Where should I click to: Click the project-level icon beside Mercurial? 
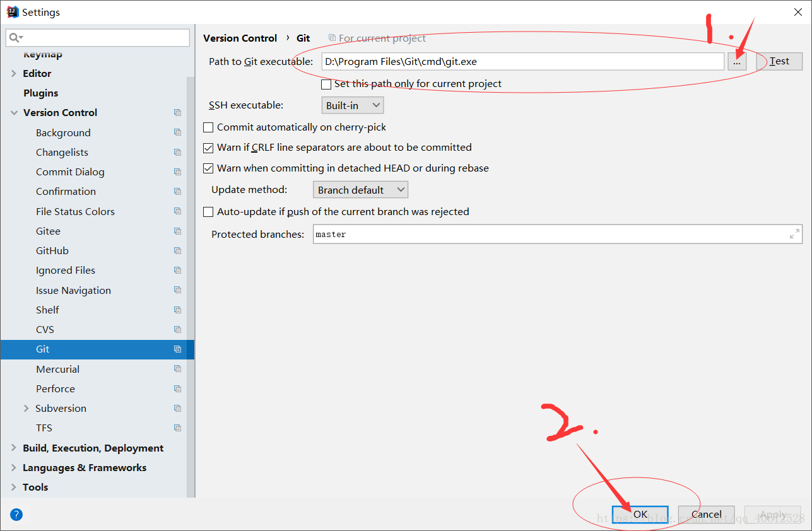[177, 369]
